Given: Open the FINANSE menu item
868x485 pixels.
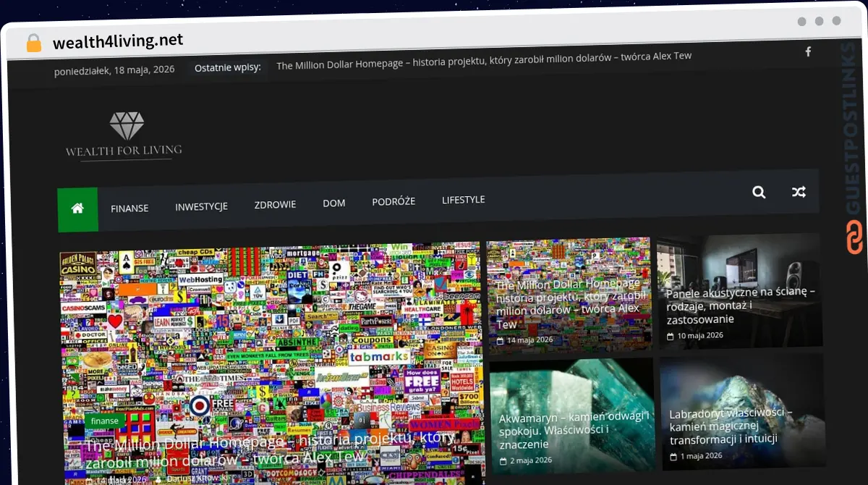Looking at the screenshot, I should point(129,208).
